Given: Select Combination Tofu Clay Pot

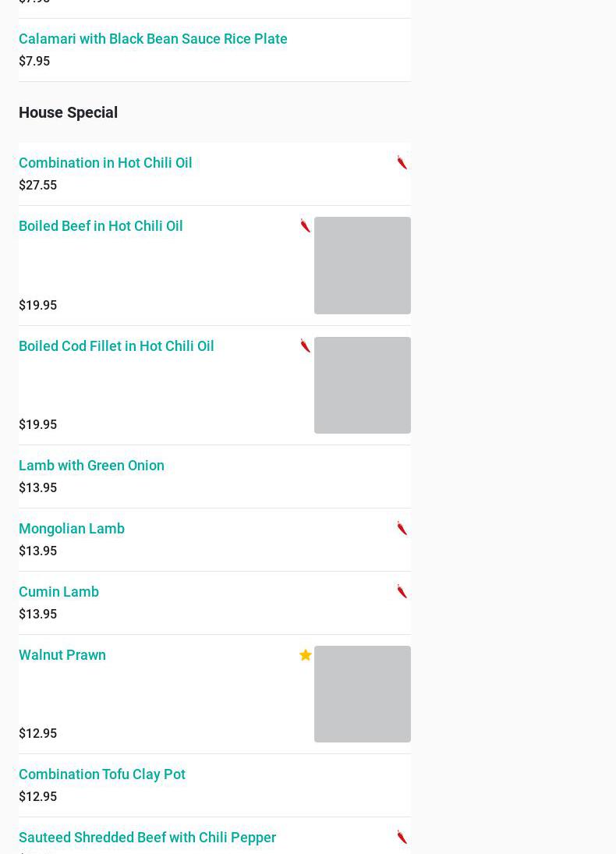Looking at the screenshot, I should click(102, 774).
